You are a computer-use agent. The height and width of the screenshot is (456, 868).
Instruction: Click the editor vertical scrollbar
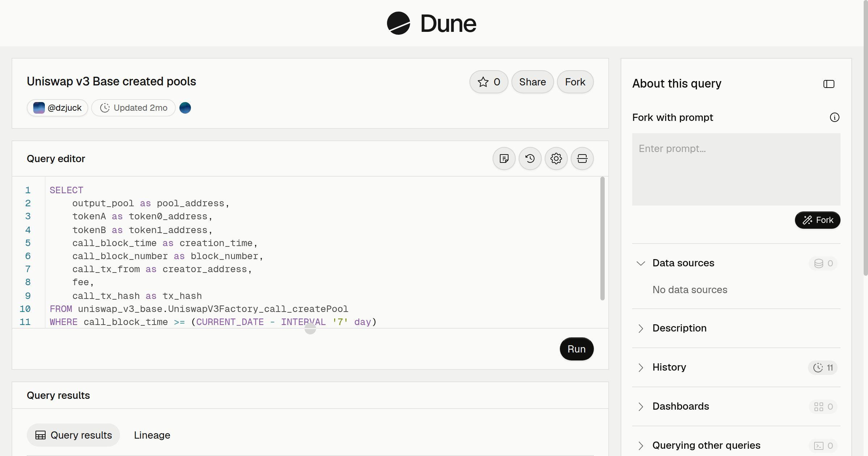click(603, 238)
